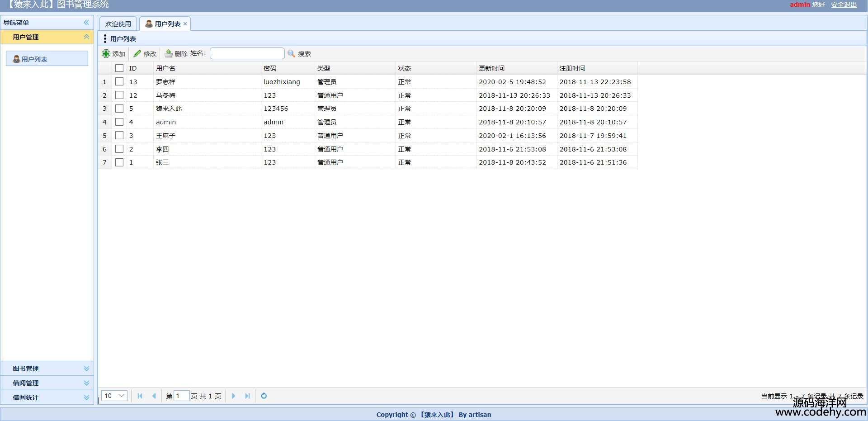Select the checkbox for user admin
Screen dimensions: 868x421
[119, 122]
